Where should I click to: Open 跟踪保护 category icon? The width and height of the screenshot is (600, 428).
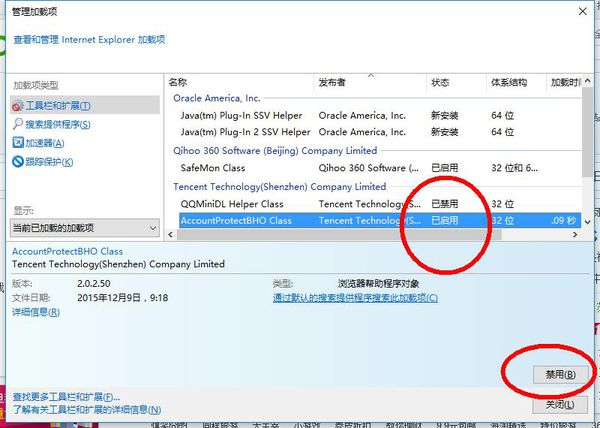[x=18, y=162]
